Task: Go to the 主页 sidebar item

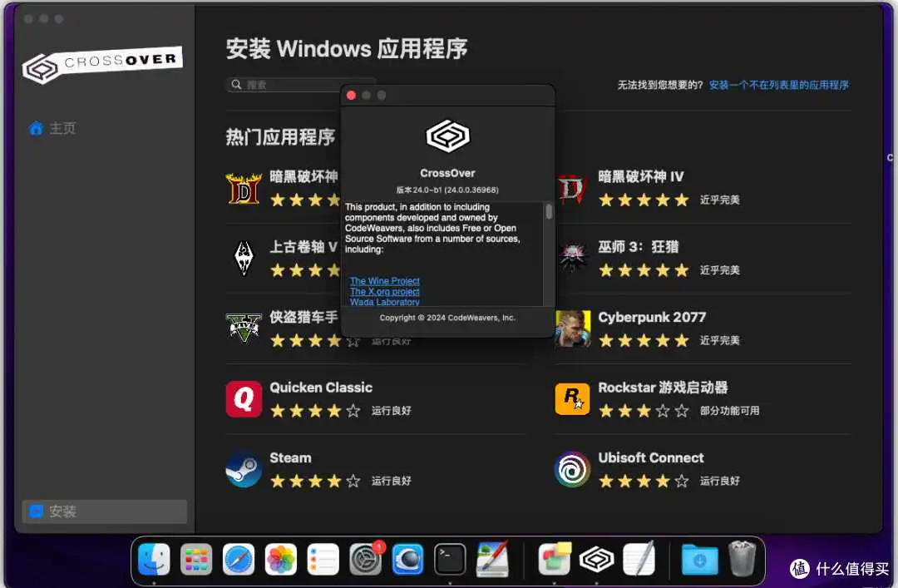Action: [x=104, y=128]
